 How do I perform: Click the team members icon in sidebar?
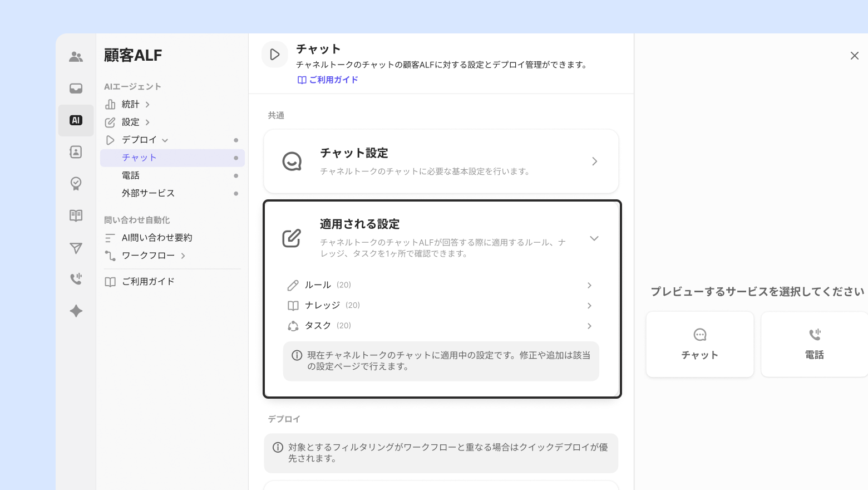76,57
